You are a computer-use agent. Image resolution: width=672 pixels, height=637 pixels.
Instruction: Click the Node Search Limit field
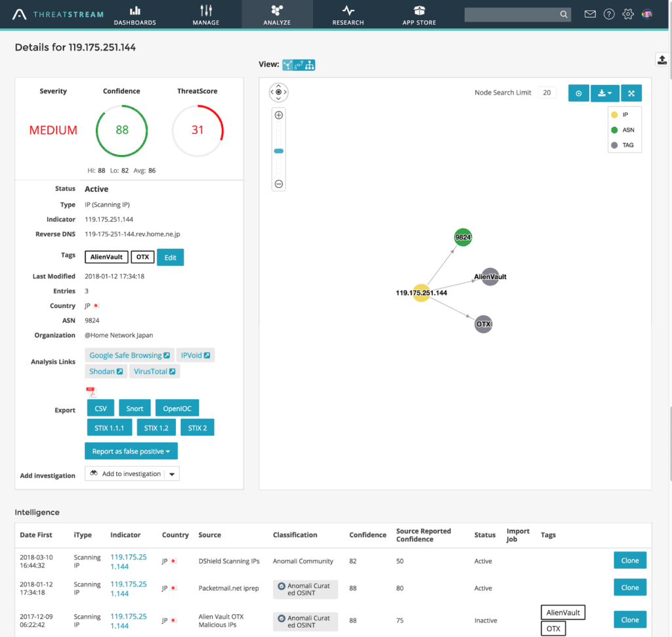tap(547, 93)
